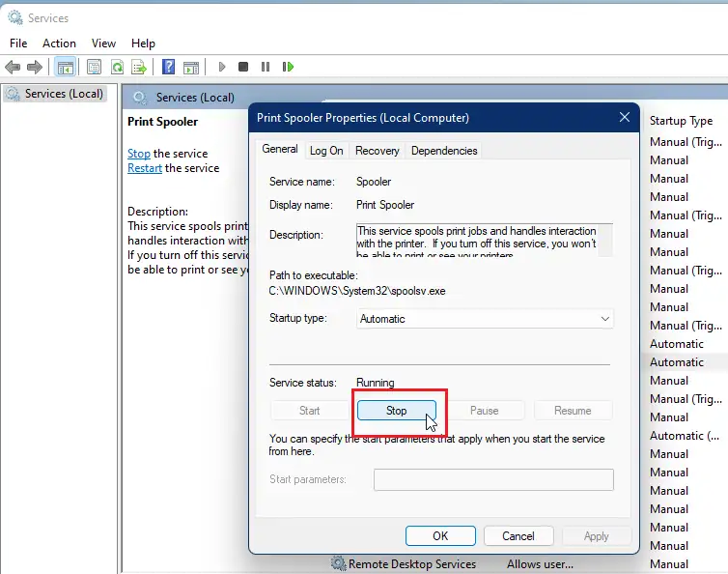The width and height of the screenshot is (728, 574).
Task: Click the disabled Start button
Action: pyautogui.click(x=309, y=411)
